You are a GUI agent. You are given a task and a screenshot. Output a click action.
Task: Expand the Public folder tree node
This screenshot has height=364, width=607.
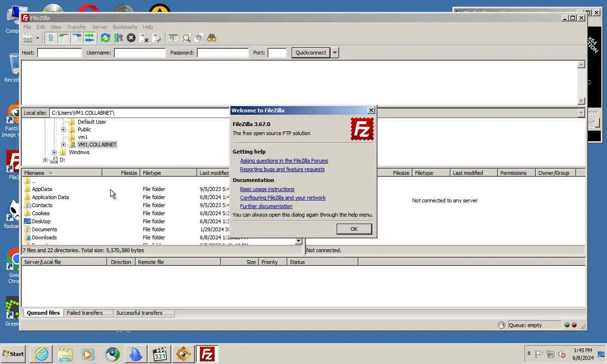[x=63, y=129]
